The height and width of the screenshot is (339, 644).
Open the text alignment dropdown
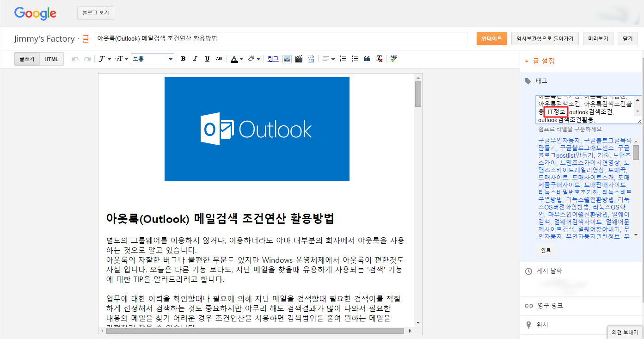tap(328, 59)
